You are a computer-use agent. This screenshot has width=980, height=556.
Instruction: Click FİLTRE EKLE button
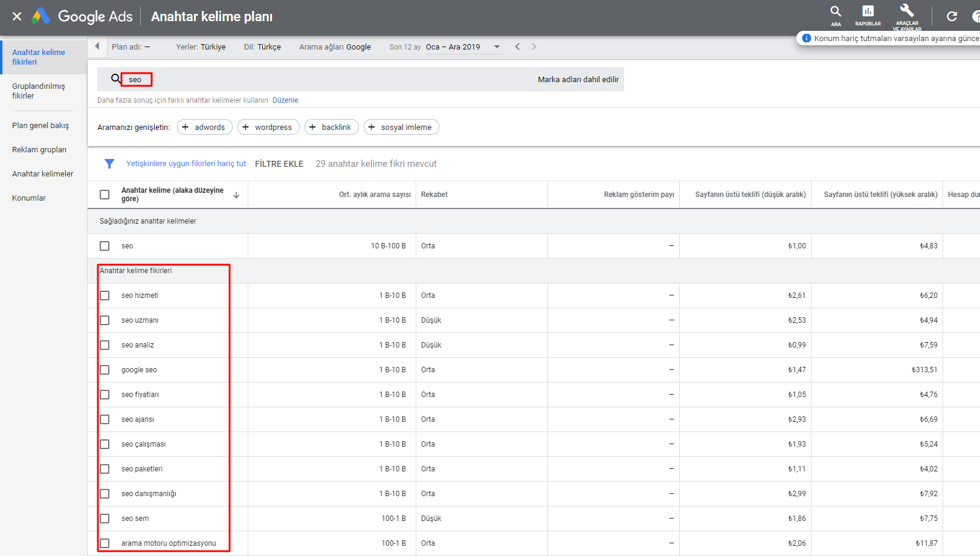tap(279, 164)
